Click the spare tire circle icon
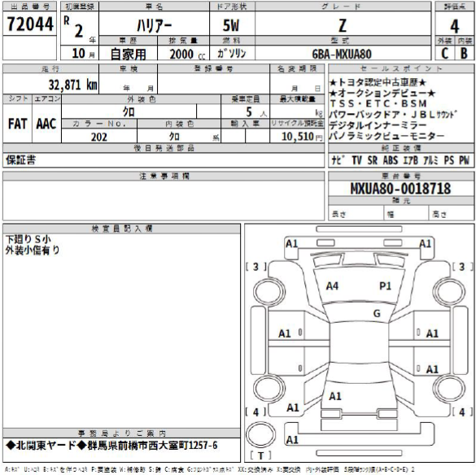 tap(260, 434)
